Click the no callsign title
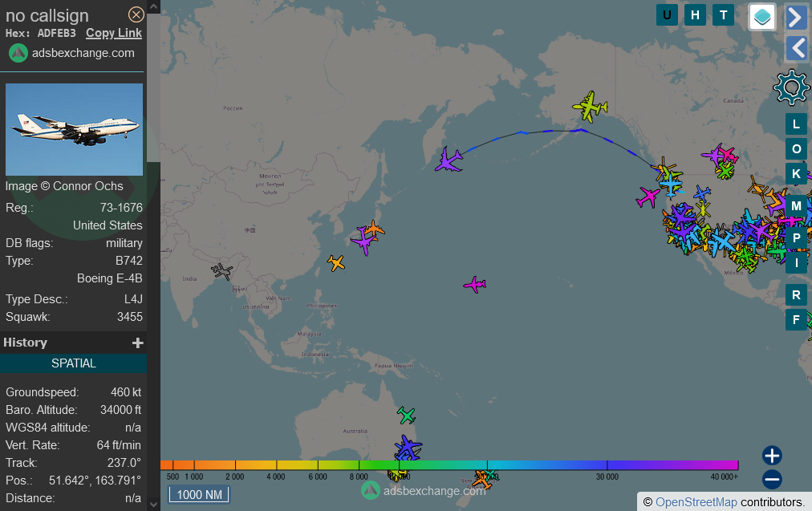 (x=47, y=15)
